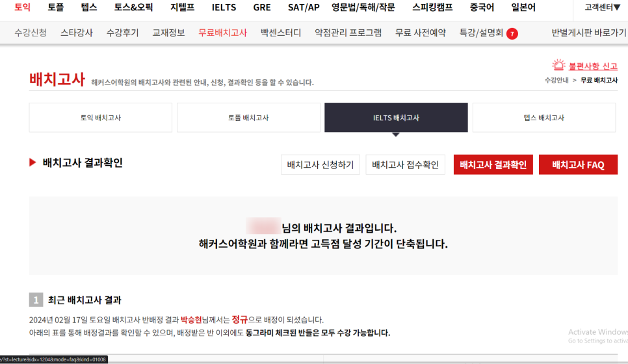Open the 스피킹캠프 menu
628x364 pixels.
[432, 7]
